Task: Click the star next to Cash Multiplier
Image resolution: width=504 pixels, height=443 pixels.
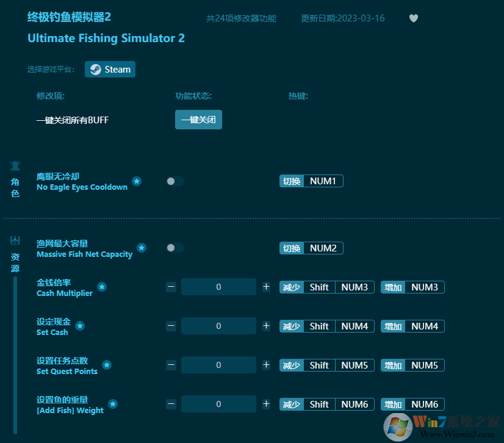Action: [102, 286]
